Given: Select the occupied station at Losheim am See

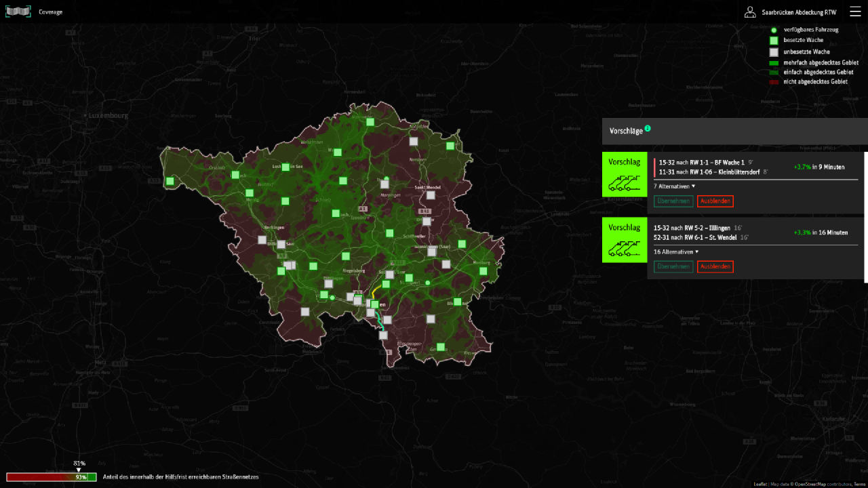Looking at the screenshot, I should click(285, 167).
